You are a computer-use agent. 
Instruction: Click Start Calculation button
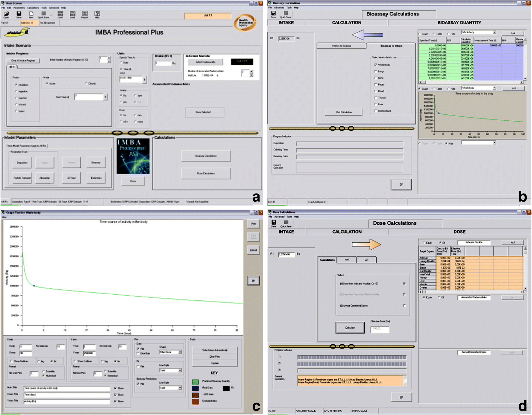coord(344,112)
